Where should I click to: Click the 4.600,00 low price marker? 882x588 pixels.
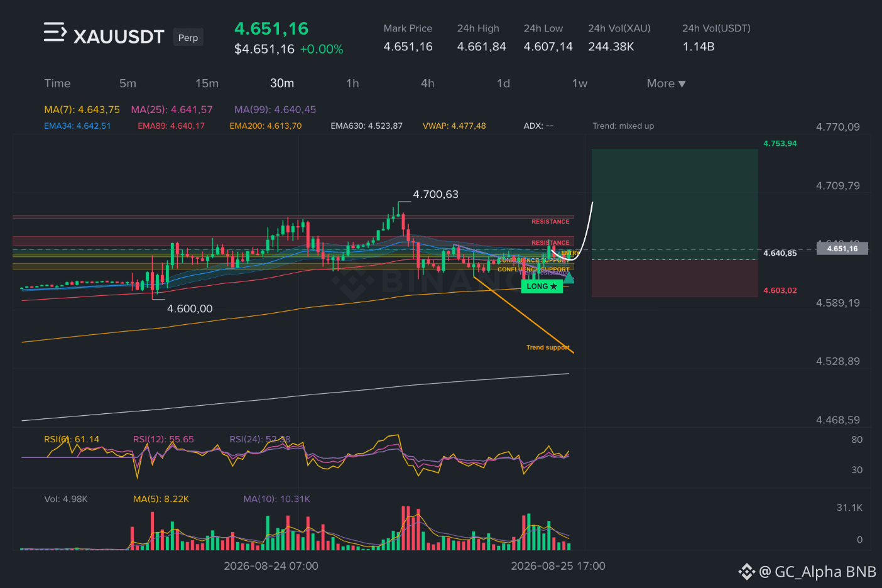[x=190, y=308]
